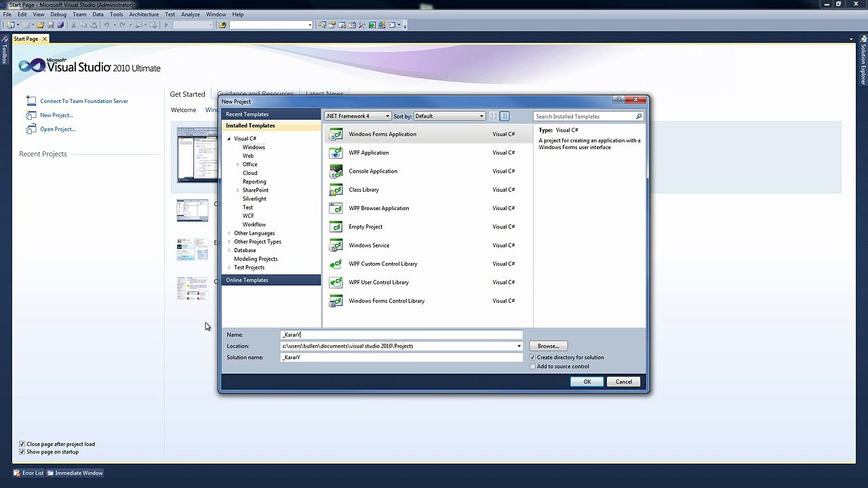This screenshot has height=488, width=868.
Task: Choose the Empty Project template icon
Action: click(336, 227)
